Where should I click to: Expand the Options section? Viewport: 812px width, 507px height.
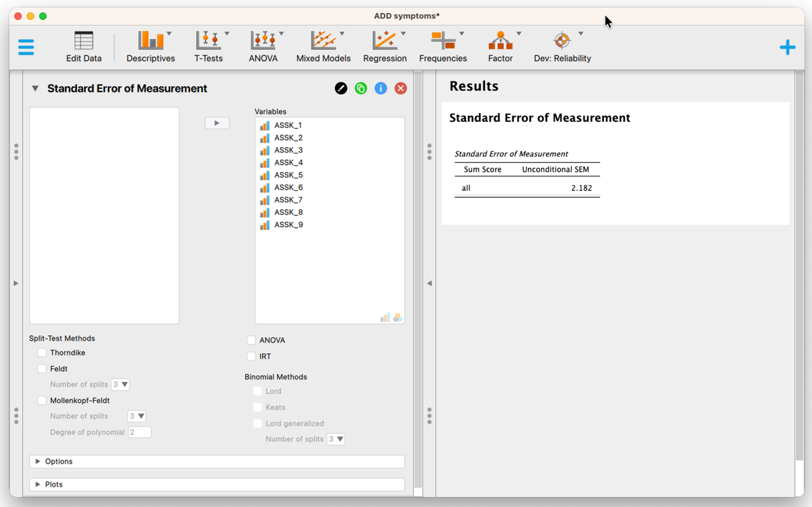pyautogui.click(x=217, y=461)
